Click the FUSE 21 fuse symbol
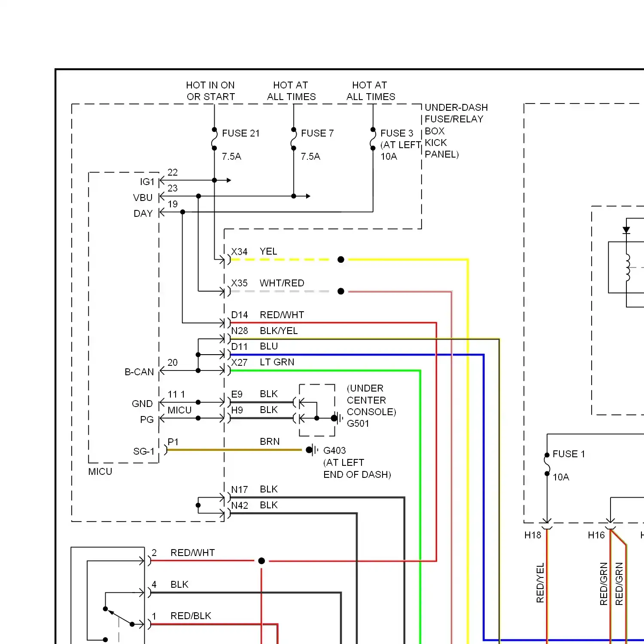Image resolution: width=644 pixels, height=644 pixels. [214, 139]
